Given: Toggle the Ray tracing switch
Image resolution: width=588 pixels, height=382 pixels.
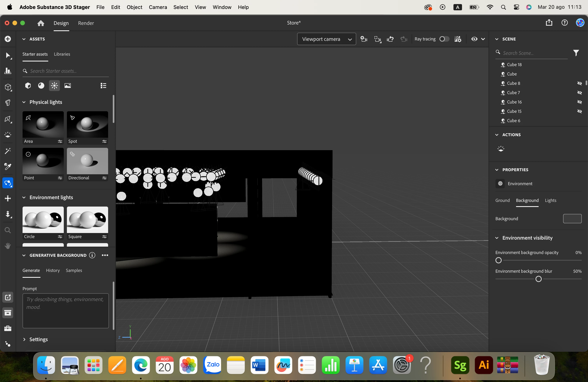Looking at the screenshot, I should coord(444,39).
